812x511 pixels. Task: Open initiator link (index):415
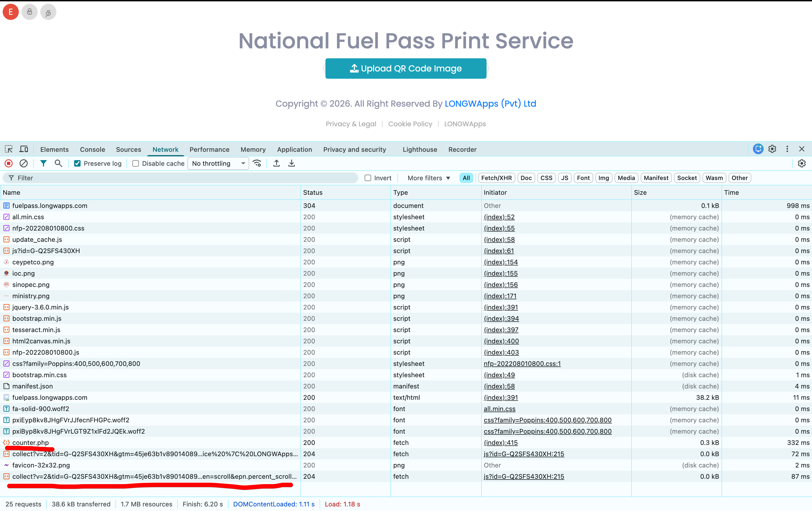pos(501,442)
